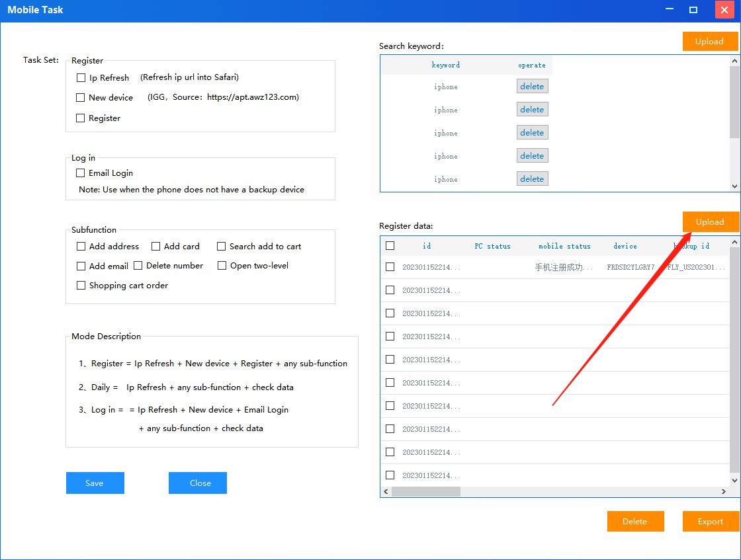Check the Register option under Register group
Image resolution: width=741 pixels, height=560 pixels.
click(80, 118)
